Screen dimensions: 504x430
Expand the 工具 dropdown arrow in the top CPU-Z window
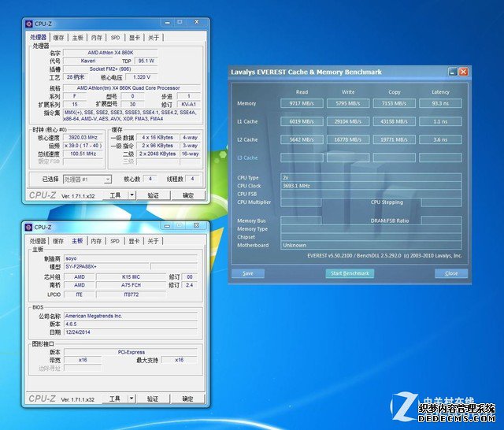coord(132,195)
